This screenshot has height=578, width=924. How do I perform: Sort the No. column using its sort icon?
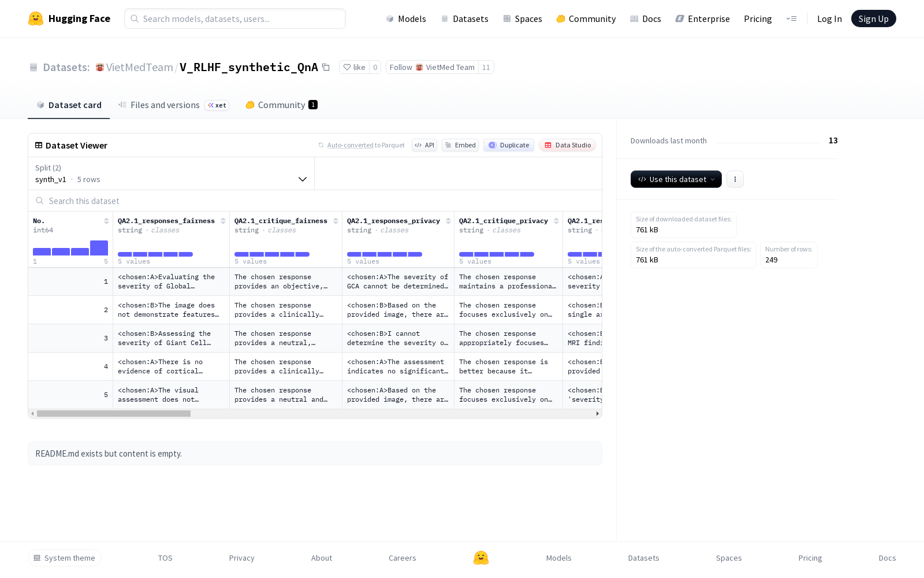pos(106,221)
